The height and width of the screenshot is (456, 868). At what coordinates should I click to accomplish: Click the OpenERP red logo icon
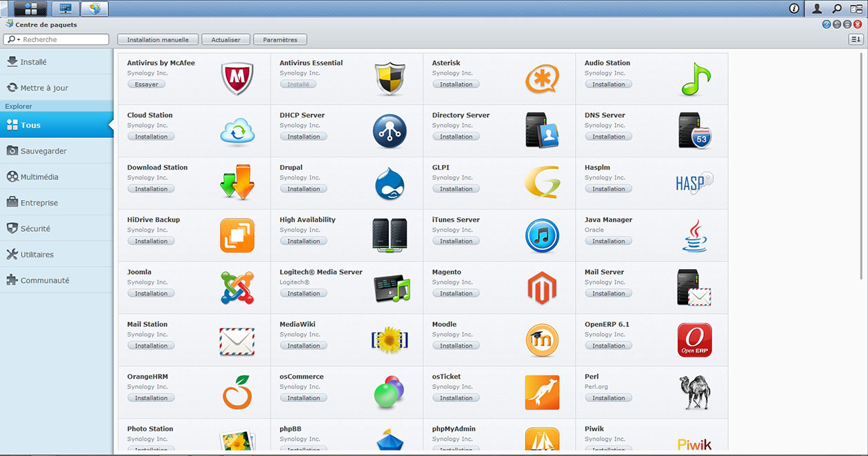[694, 340]
